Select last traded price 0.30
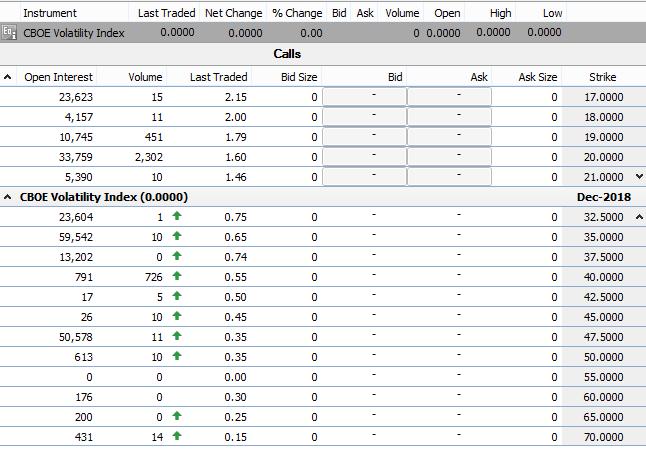This screenshot has width=646, height=454. point(236,397)
